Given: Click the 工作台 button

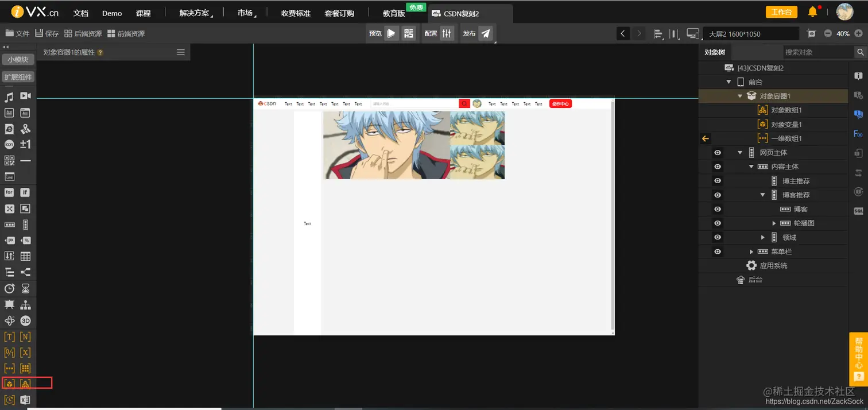Looking at the screenshot, I should click(781, 11).
